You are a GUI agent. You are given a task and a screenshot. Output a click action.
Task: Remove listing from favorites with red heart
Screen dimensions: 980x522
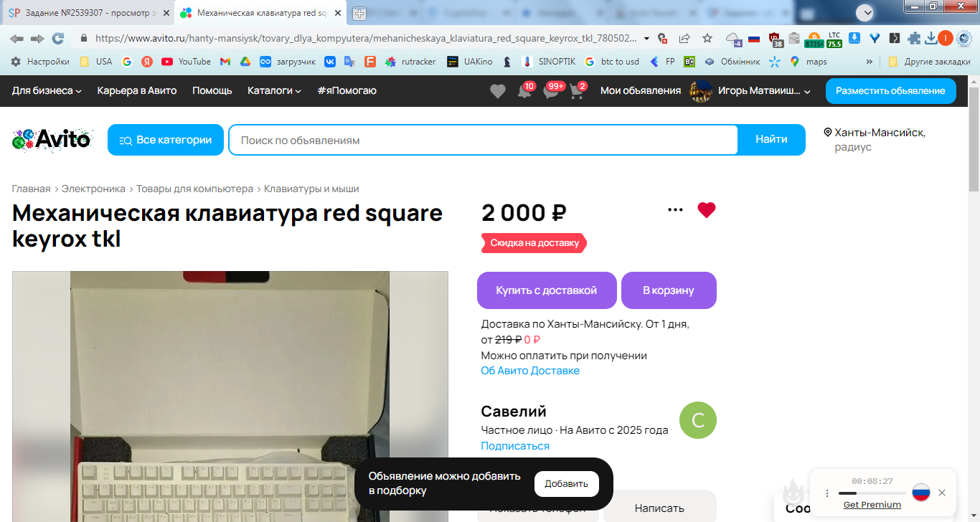click(x=707, y=210)
